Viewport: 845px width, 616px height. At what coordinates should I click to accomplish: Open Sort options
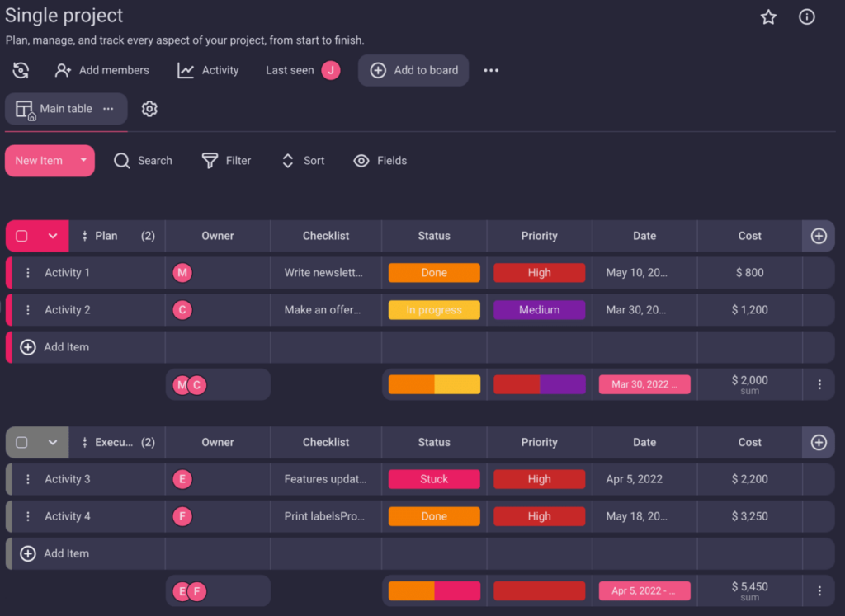(288, 161)
